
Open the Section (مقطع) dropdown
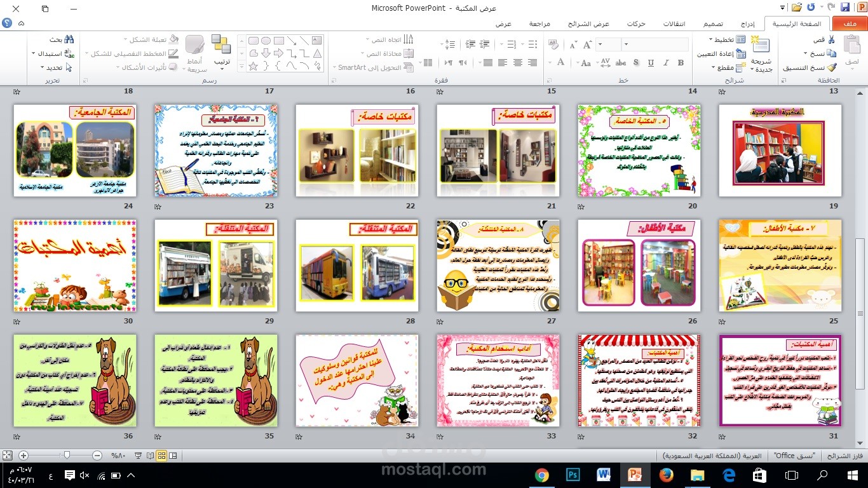point(728,67)
